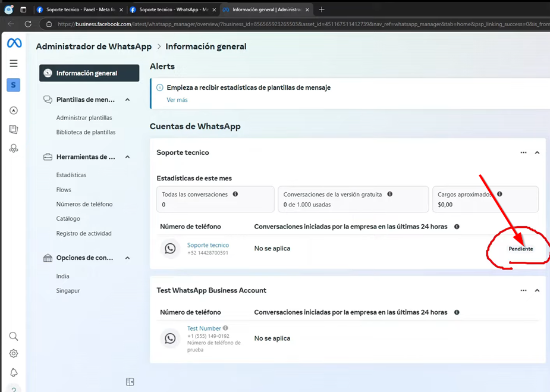The image size is (550, 392).
Task: Click the Todas las conversaciones stat card
Action: click(215, 199)
